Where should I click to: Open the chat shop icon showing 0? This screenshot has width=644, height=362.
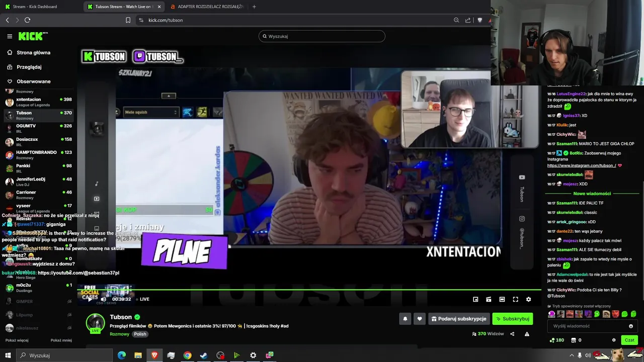coord(574,340)
